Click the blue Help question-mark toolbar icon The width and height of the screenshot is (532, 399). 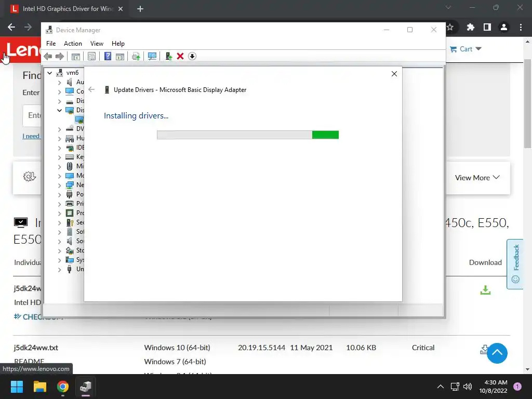pyautogui.click(x=108, y=56)
